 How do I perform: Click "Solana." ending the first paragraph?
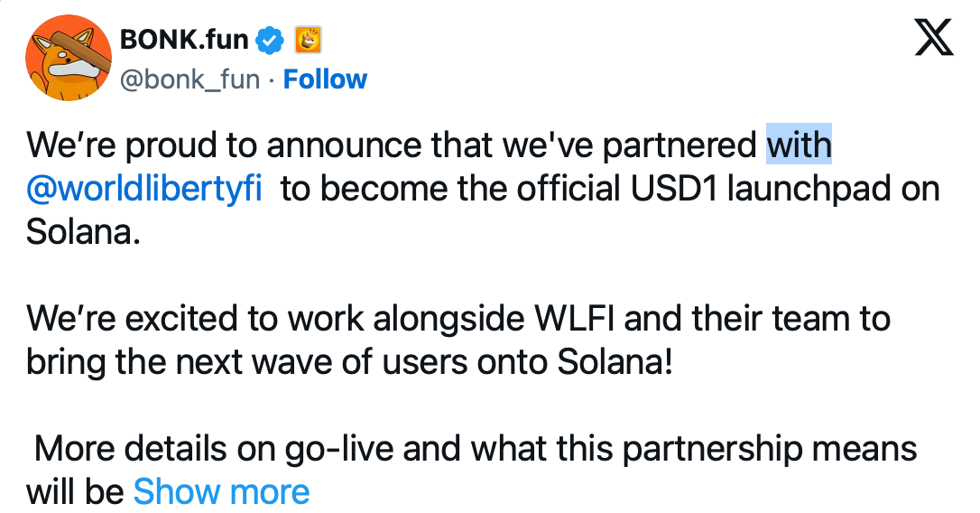coord(84,232)
